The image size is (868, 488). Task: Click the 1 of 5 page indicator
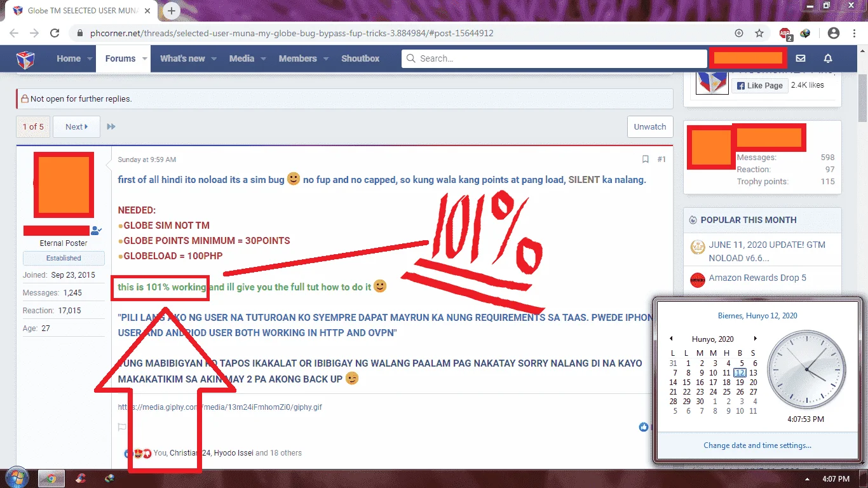click(33, 126)
